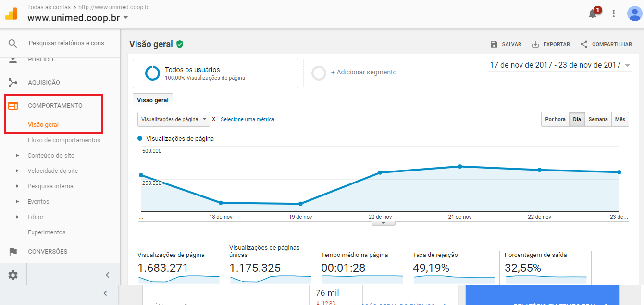This screenshot has height=305, width=644.
Task: Open the Visualizações de página metric dropdown
Action: pyautogui.click(x=173, y=119)
